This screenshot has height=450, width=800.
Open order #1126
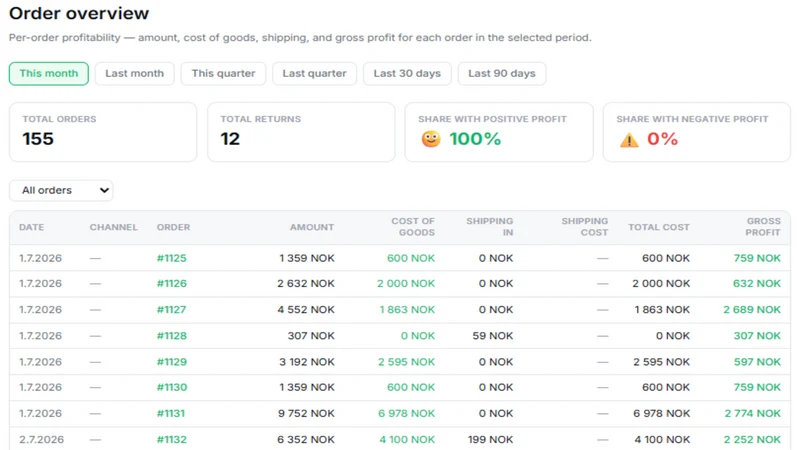[171, 284]
